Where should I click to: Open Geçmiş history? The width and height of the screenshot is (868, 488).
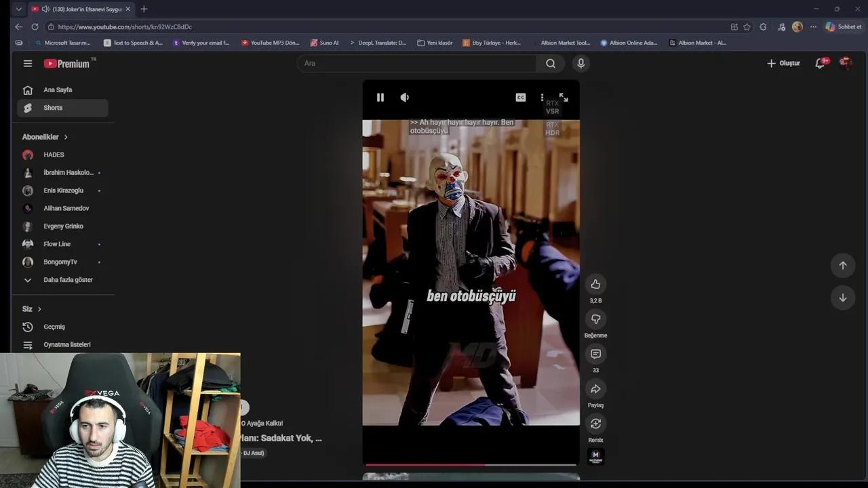(62, 327)
